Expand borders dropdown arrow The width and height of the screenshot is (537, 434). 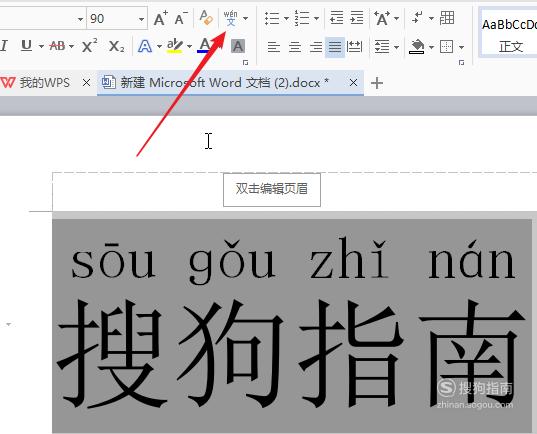click(461, 47)
